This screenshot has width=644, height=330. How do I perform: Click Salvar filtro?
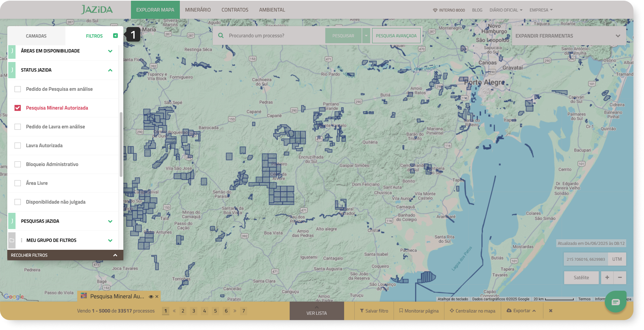pos(374,311)
